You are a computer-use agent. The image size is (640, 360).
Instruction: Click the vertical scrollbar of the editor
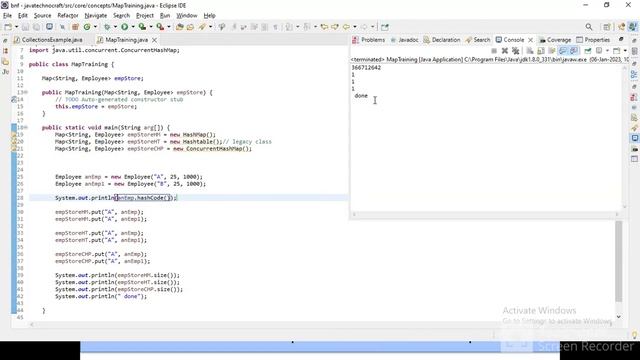coord(619,261)
